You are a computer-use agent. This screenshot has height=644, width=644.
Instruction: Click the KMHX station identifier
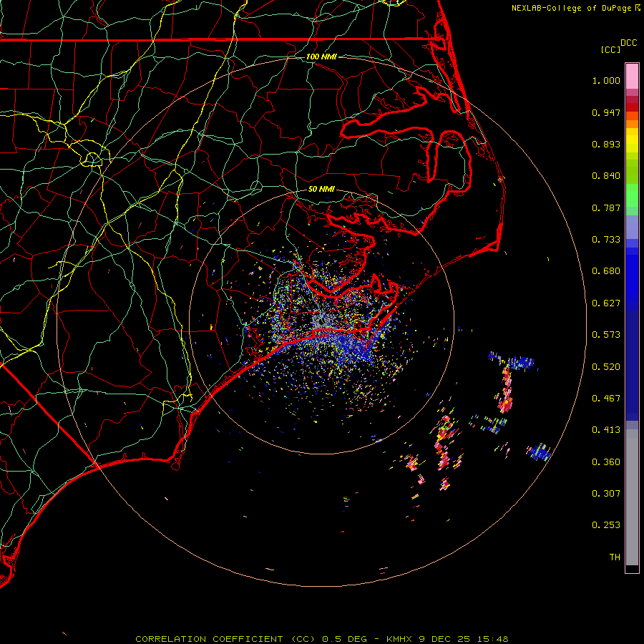pyautogui.click(x=401, y=639)
